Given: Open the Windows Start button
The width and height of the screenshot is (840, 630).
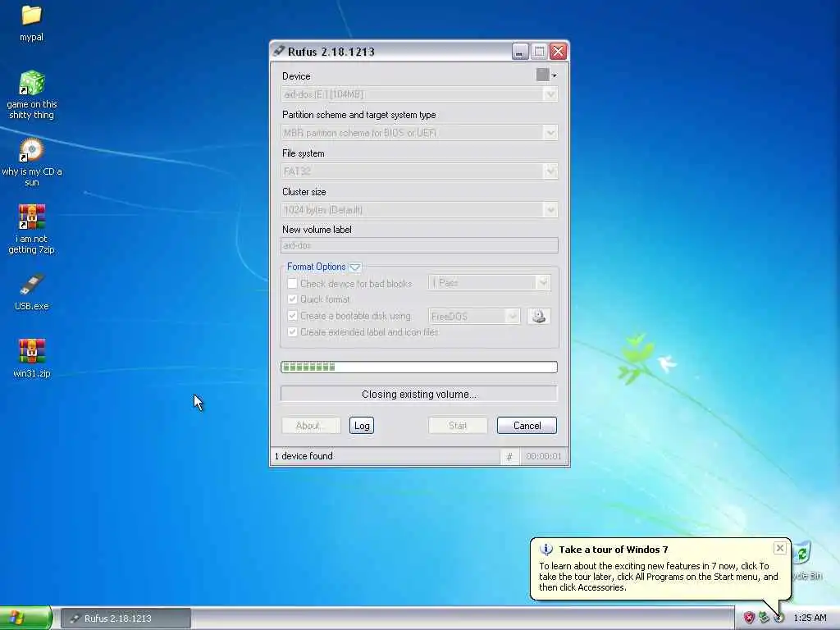Looking at the screenshot, I should click(x=25, y=618).
